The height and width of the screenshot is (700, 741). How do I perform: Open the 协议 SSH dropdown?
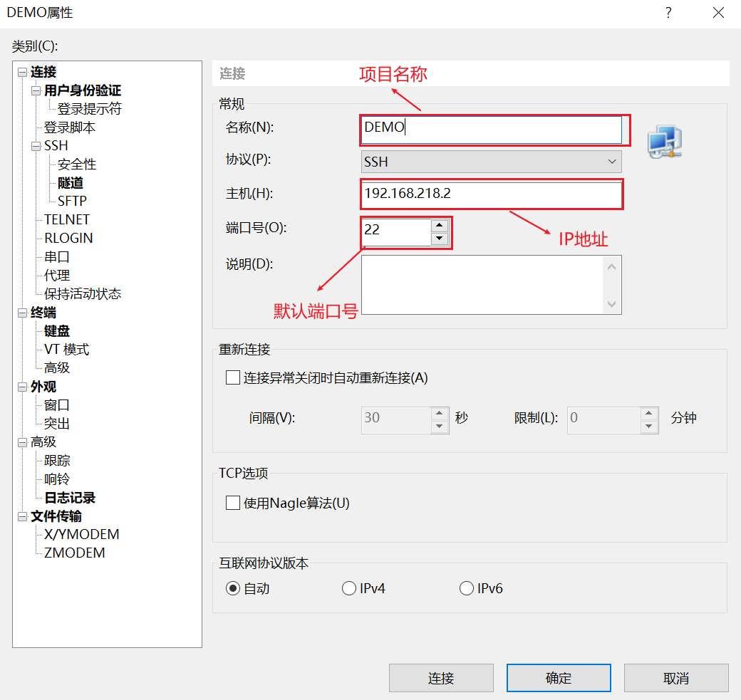point(492,162)
